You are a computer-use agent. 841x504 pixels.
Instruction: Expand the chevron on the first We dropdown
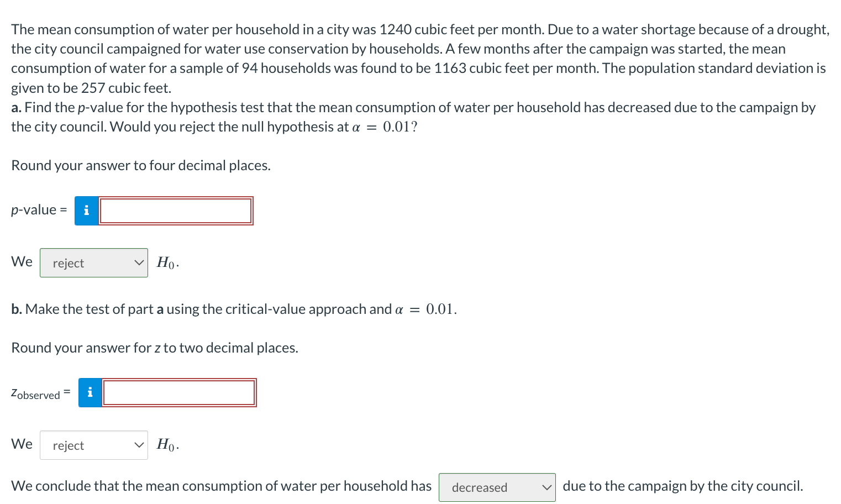coord(139,262)
